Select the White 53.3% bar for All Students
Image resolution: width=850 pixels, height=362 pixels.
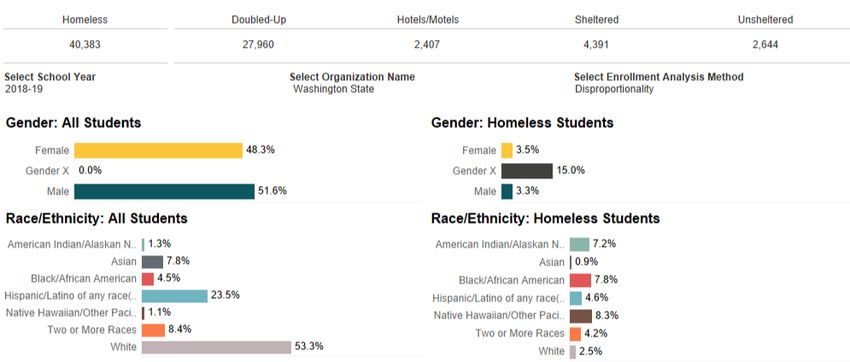point(217,347)
